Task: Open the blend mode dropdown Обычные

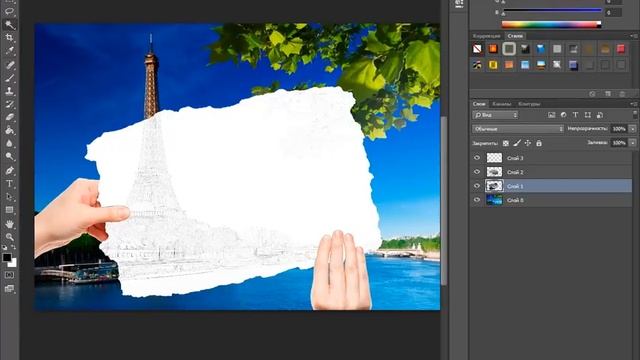Action: pos(518,129)
